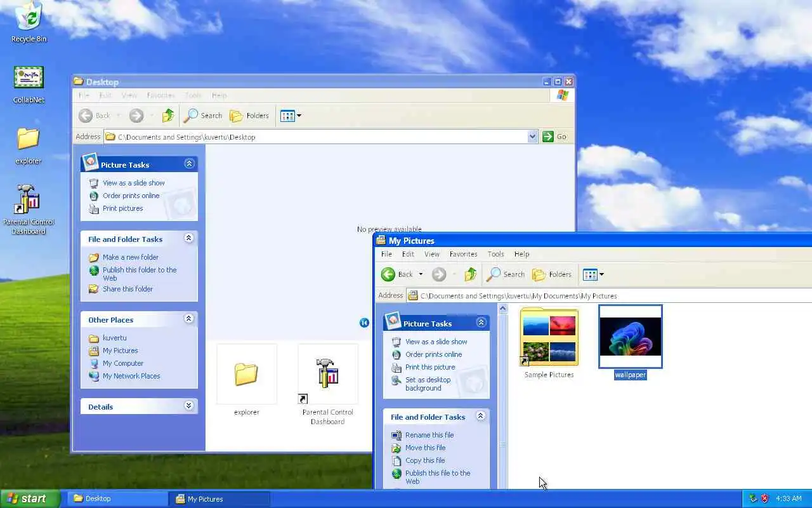The image size is (812, 508).
Task: Select Parental Control Dashboard thumbnail in Desktop window
Action: (x=327, y=375)
